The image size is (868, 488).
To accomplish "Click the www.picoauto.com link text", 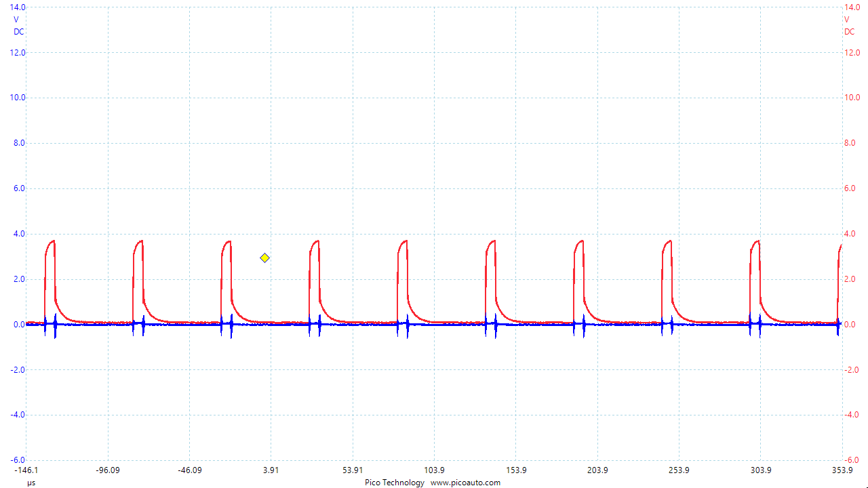I will click(x=465, y=483).
